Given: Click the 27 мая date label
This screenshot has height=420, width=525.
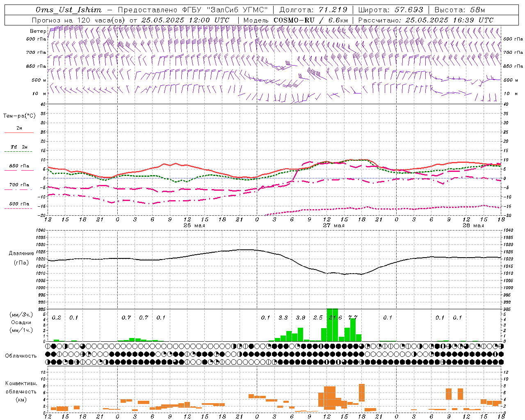Looking at the screenshot, I should [x=334, y=225].
